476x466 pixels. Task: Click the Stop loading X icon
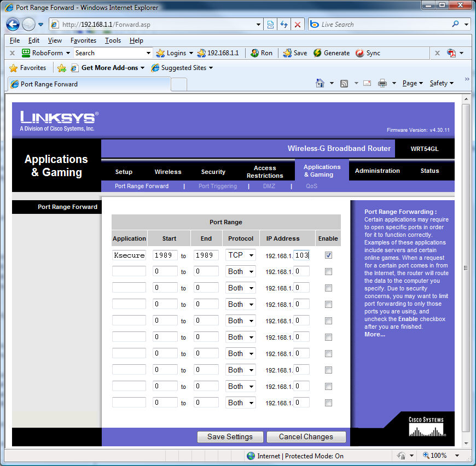(297, 25)
